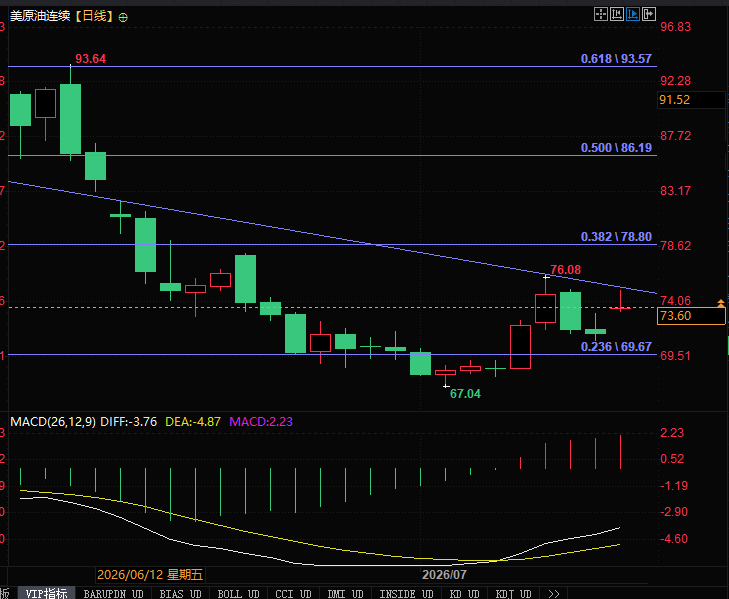Image resolution: width=729 pixels, height=599 pixels.
Task: Click the 美原油连续 instrument title
Action: [x=40, y=16]
